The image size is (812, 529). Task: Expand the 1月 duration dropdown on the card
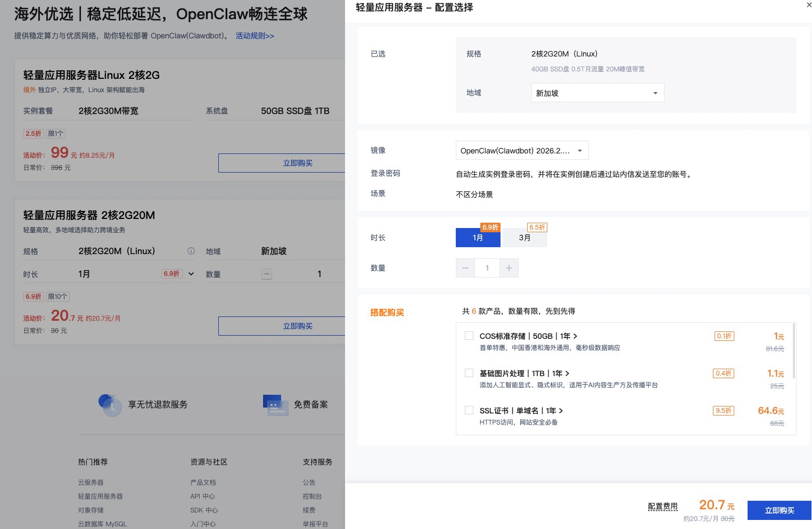coord(191,274)
